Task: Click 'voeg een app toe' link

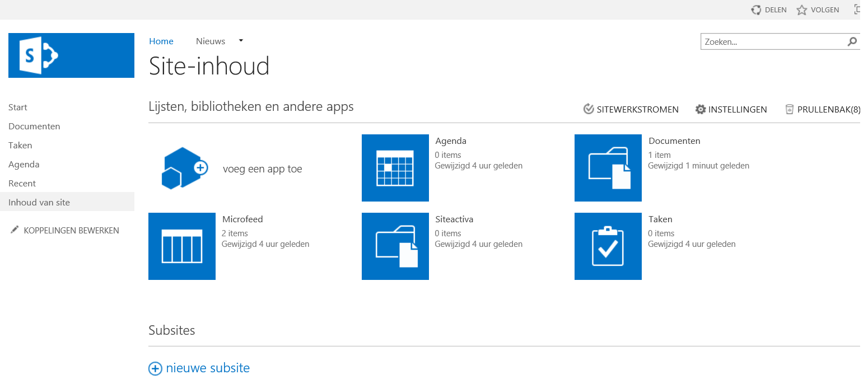Action: point(263,169)
